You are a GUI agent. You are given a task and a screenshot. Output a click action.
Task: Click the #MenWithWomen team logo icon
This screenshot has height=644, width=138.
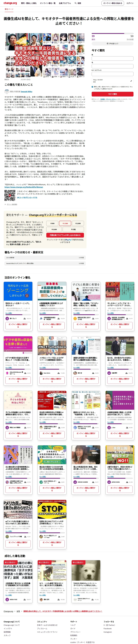7,373
